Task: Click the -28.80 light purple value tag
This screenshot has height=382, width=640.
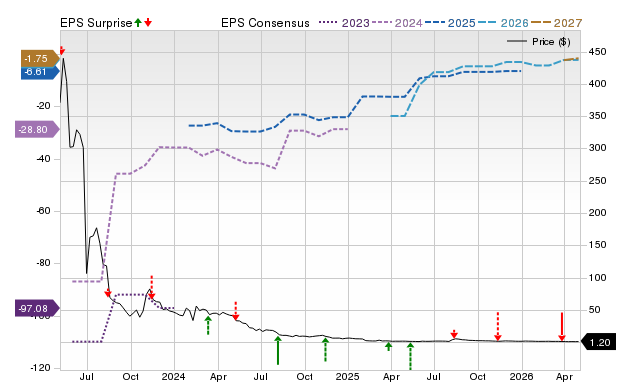Action: tap(37, 129)
